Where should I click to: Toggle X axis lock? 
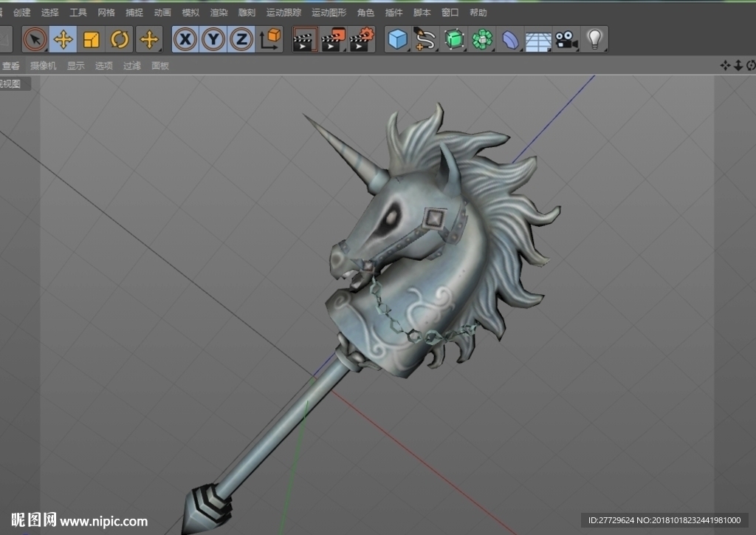(185, 39)
